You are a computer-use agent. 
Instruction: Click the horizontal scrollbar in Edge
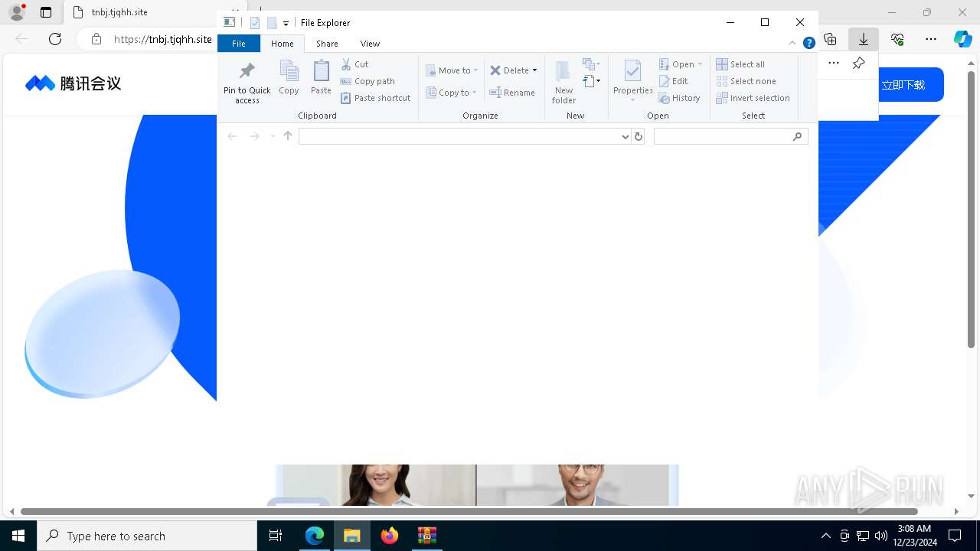[469, 511]
